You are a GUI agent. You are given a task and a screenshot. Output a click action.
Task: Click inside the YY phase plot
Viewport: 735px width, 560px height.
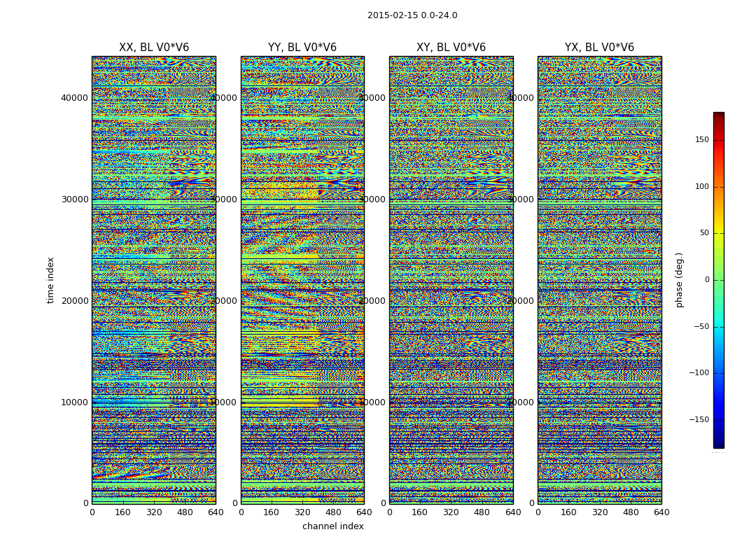pos(302,280)
